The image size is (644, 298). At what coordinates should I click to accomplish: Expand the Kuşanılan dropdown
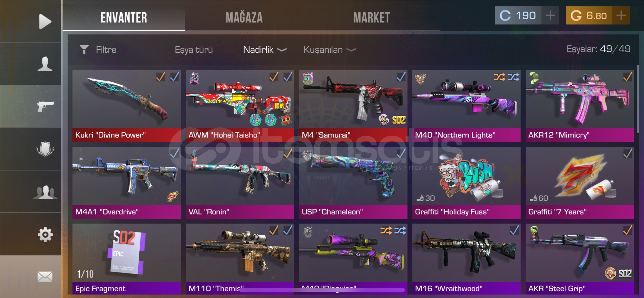[x=330, y=50]
